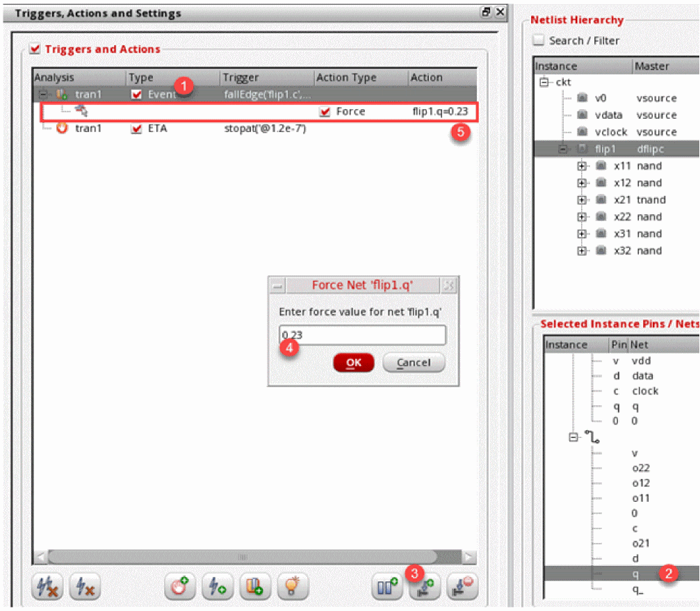Click the remove force action icon

pyautogui.click(x=462, y=587)
